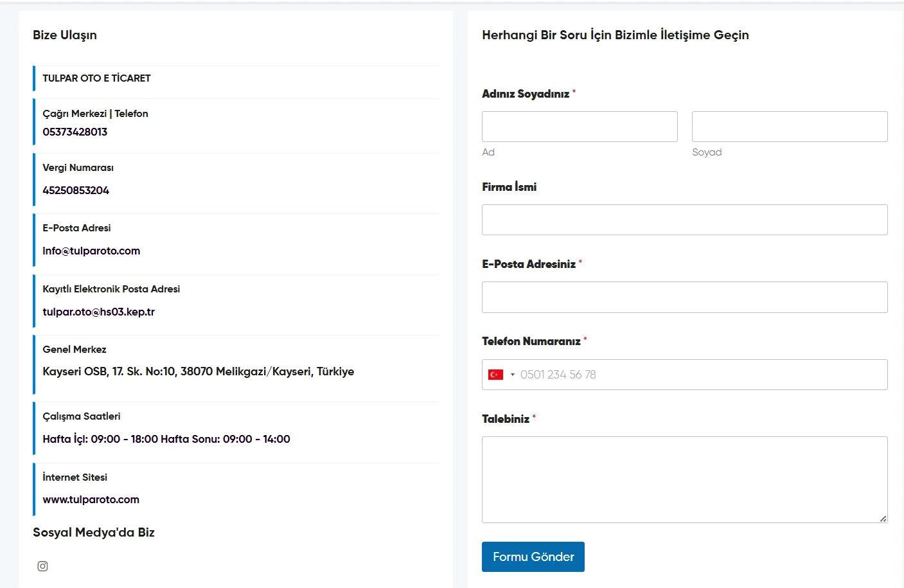Viewport: 904px width, 588px height.
Task: Focus the Ad first name field
Action: click(579, 127)
